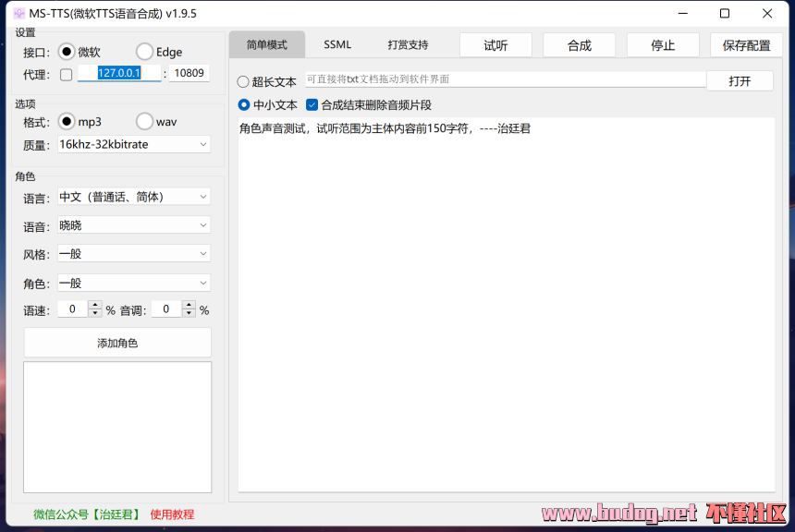Click the 添加角色 button
Screen dimensions: 795x532
tap(117, 343)
